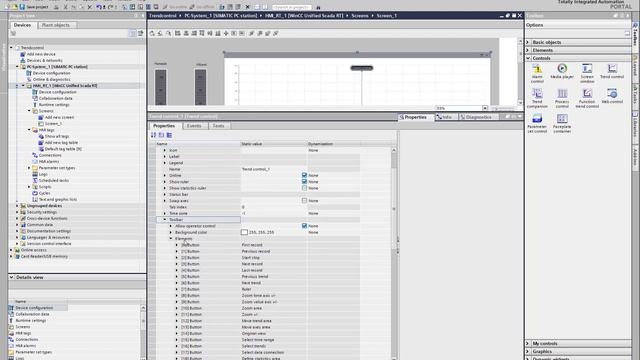The height and width of the screenshot is (360, 640).
Task: Open Add new device in project tree
Action: point(41,54)
